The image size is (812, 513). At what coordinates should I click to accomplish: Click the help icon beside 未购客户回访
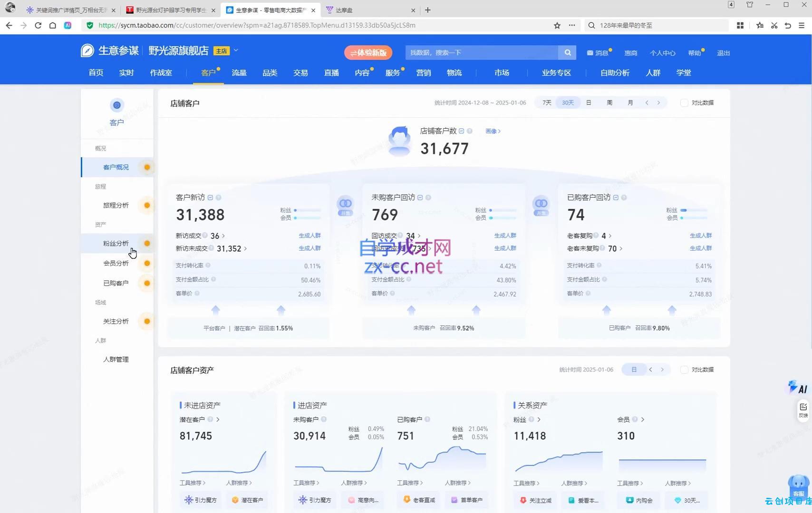428,198
